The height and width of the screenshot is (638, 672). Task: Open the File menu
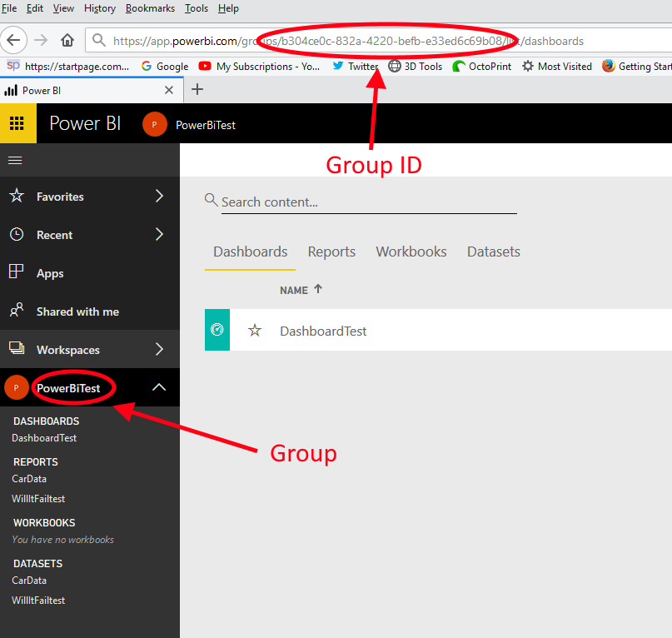click(8, 8)
